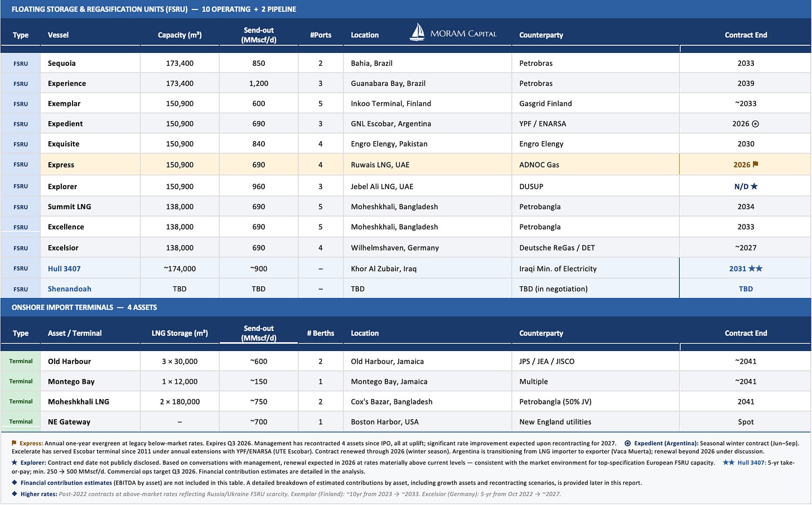Screen dimensions: 812x505
Task: Select the FSRU badge in Sequoia's row
Action: tap(21, 64)
